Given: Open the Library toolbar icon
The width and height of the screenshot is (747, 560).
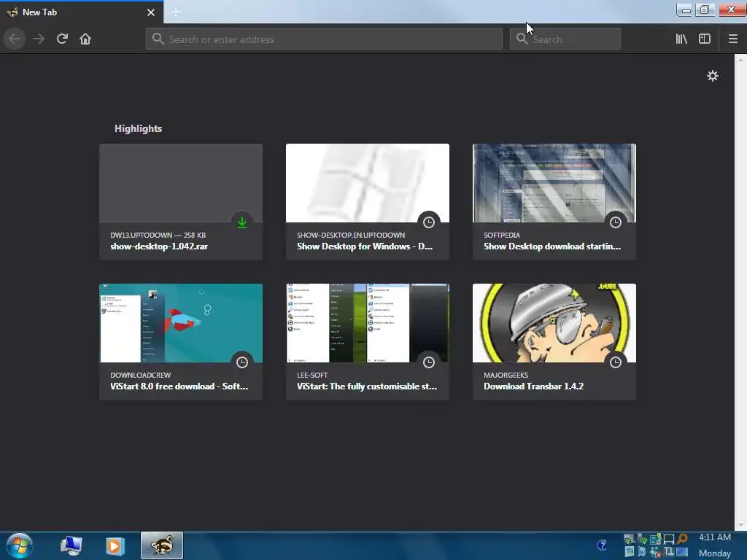Looking at the screenshot, I should tap(681, 39).
